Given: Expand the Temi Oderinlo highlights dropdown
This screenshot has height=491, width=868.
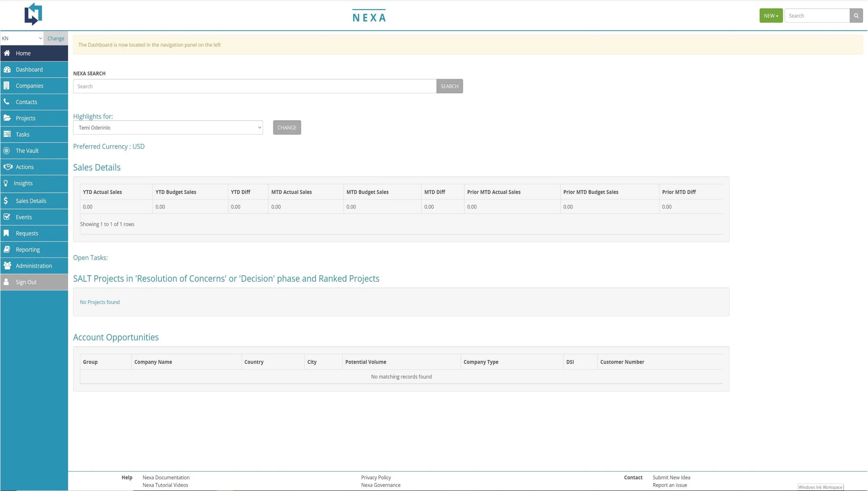Looking at the screenshot, I should [x=168, y=128].
